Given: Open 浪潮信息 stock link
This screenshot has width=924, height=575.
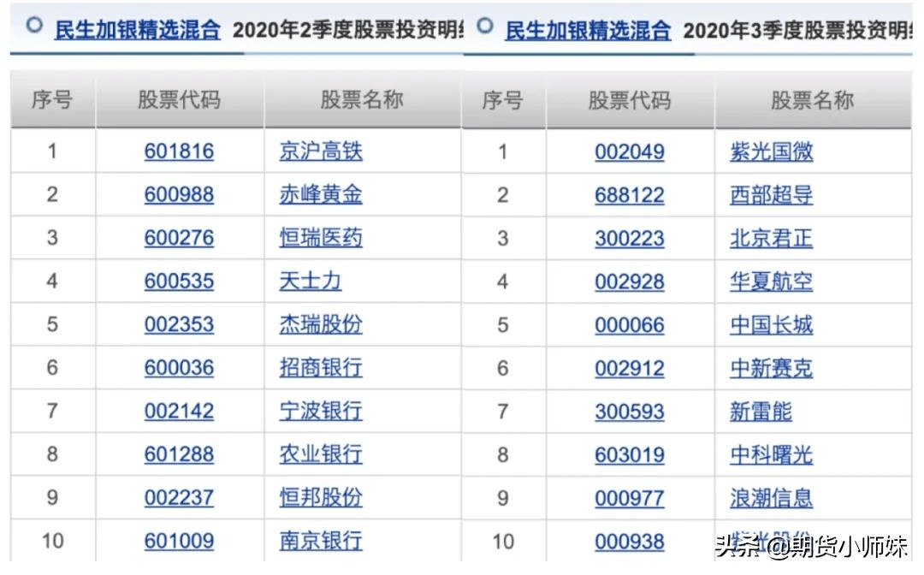Looking at the screenshot, I should click(772, 498).
